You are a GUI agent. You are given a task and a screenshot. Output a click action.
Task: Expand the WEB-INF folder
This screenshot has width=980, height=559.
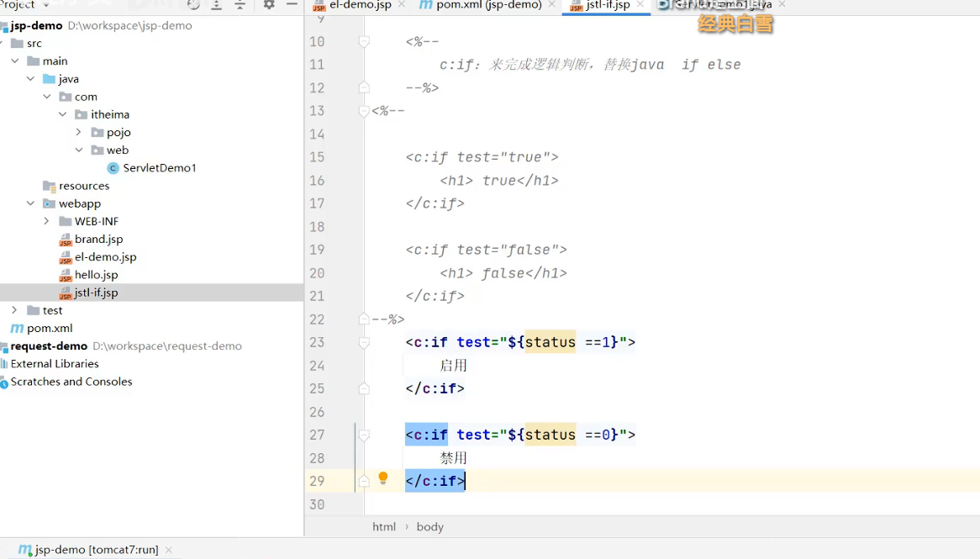tap(46, 221)
